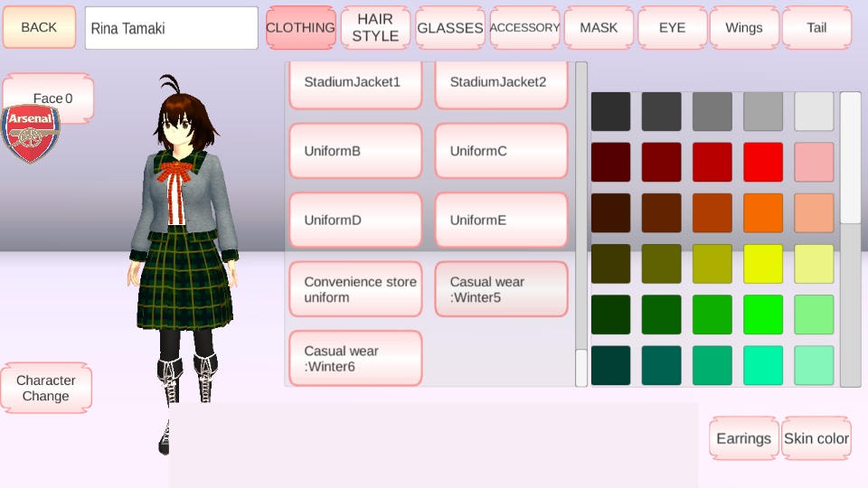Choose the bright yellow color swatch
This screenshot has height=488, width=868.
click(763, 264)
